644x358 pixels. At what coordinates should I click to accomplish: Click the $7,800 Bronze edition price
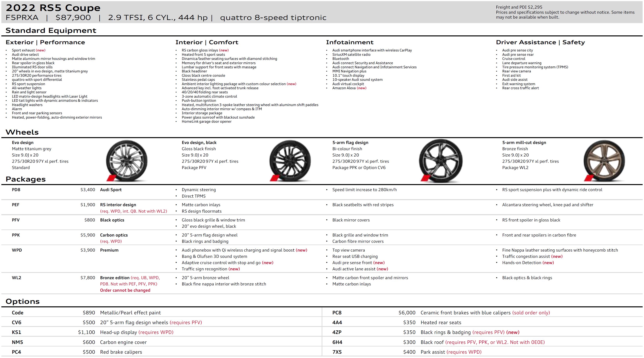pyautogui.click(x=88, y=278)
